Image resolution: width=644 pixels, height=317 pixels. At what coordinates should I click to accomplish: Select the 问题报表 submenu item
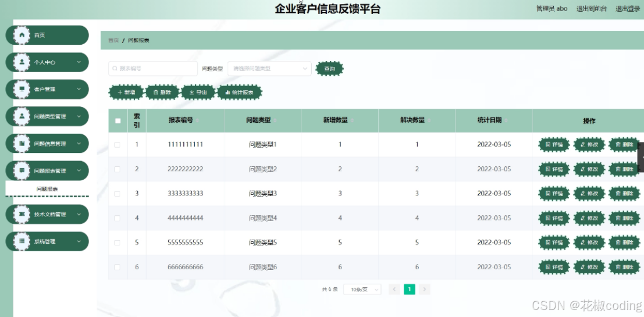pyautogui.click(x=47, y=189)
